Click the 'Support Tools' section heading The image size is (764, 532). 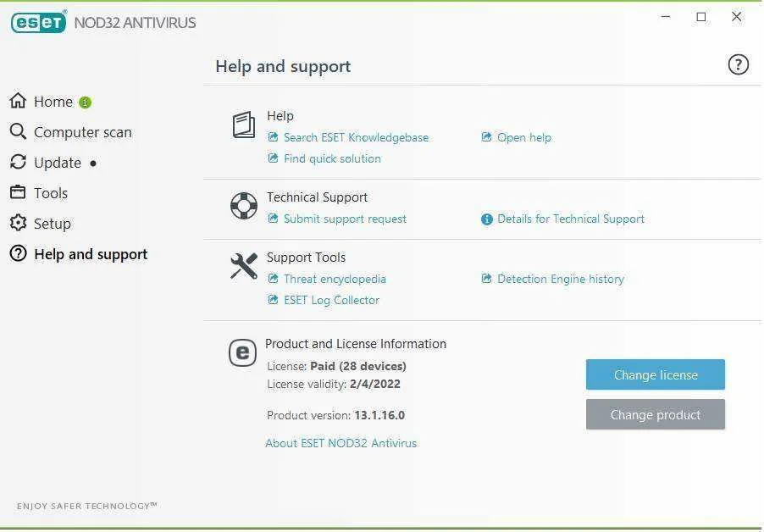click(306, 258)
